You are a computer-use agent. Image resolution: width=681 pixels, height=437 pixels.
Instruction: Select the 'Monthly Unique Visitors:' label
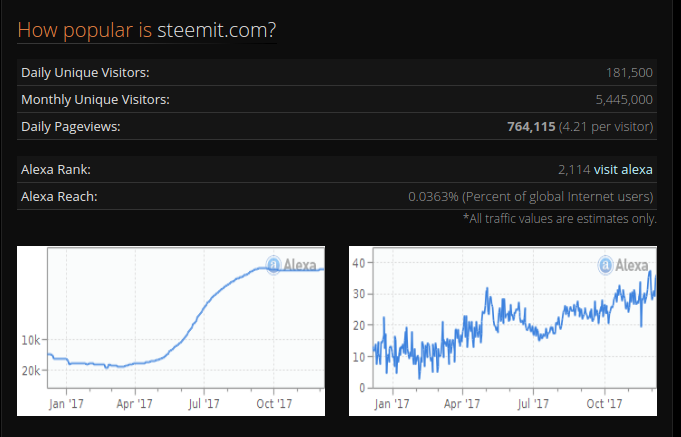point(95,99)
